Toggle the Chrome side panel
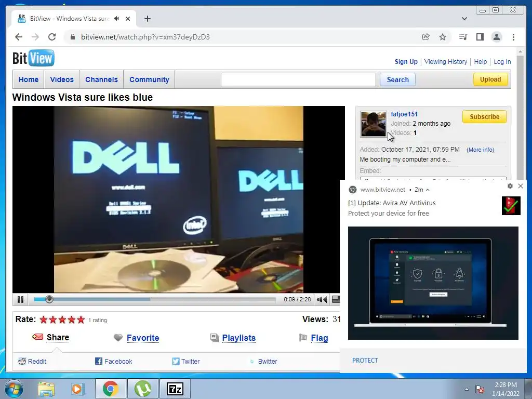The height and width of the screenshot is (399, 532). (480, 37)
